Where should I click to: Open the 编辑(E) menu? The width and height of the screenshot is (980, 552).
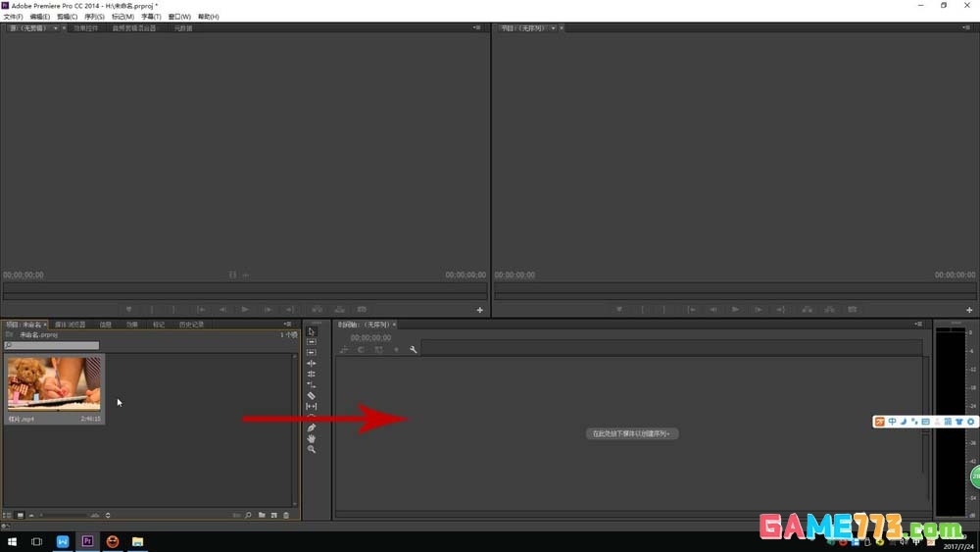(40, 17)
